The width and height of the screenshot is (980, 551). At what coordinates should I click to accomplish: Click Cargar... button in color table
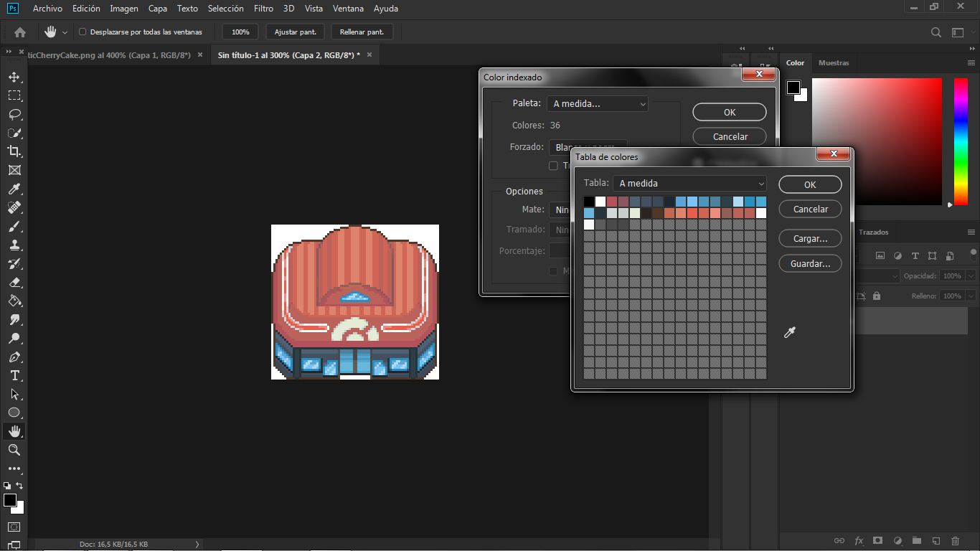[810, 237]
